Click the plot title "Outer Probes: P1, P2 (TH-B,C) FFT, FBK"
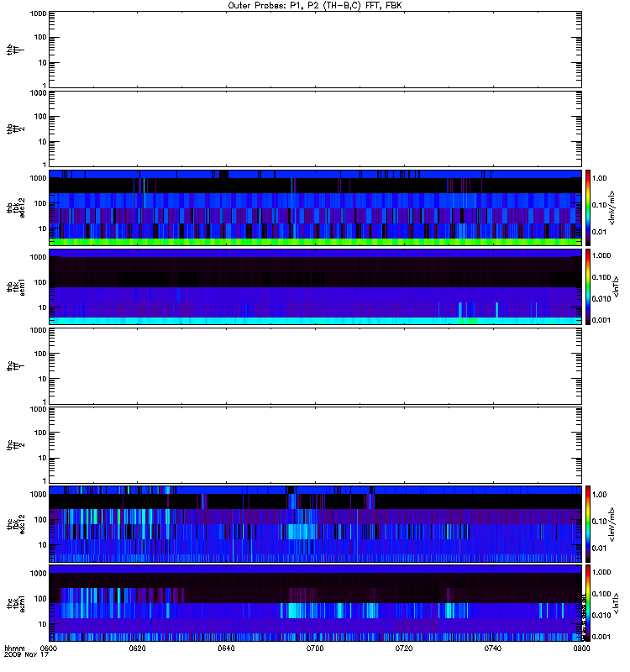Image resolution: width=630 pixels, height=672 pixels. (x=315, y=6)
